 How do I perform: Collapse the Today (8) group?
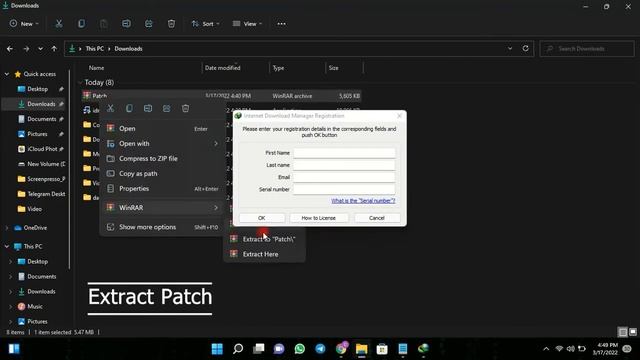pos(80,82)
